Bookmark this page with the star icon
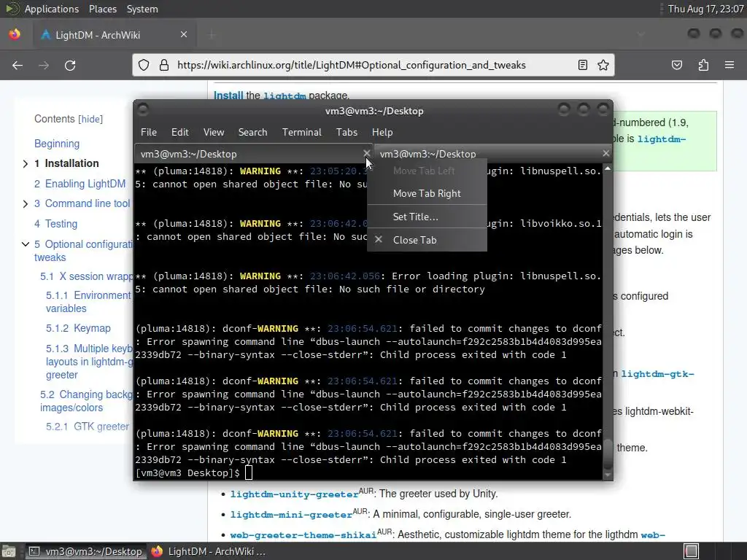Image resolution: width=747 pixels, height=560 pixels. coord(603,65)
